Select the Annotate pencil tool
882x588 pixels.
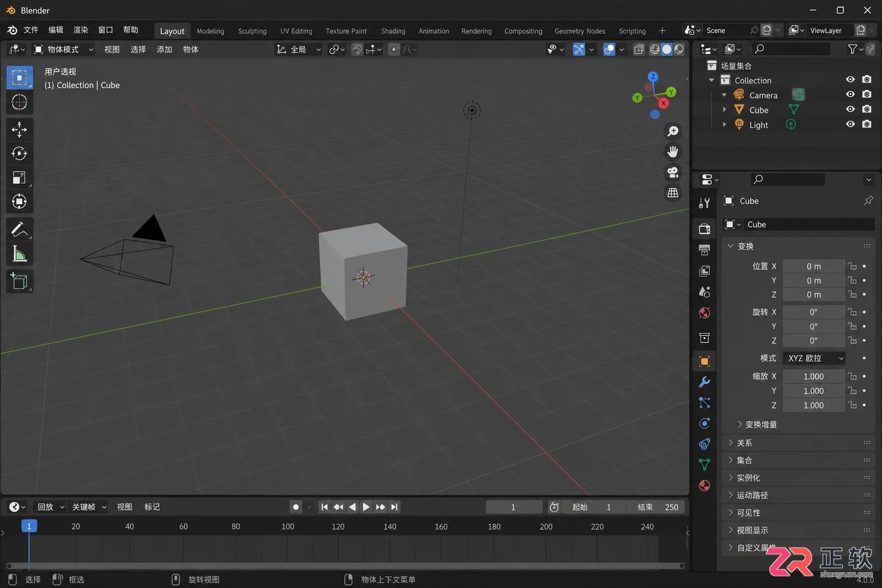(20, 230)
